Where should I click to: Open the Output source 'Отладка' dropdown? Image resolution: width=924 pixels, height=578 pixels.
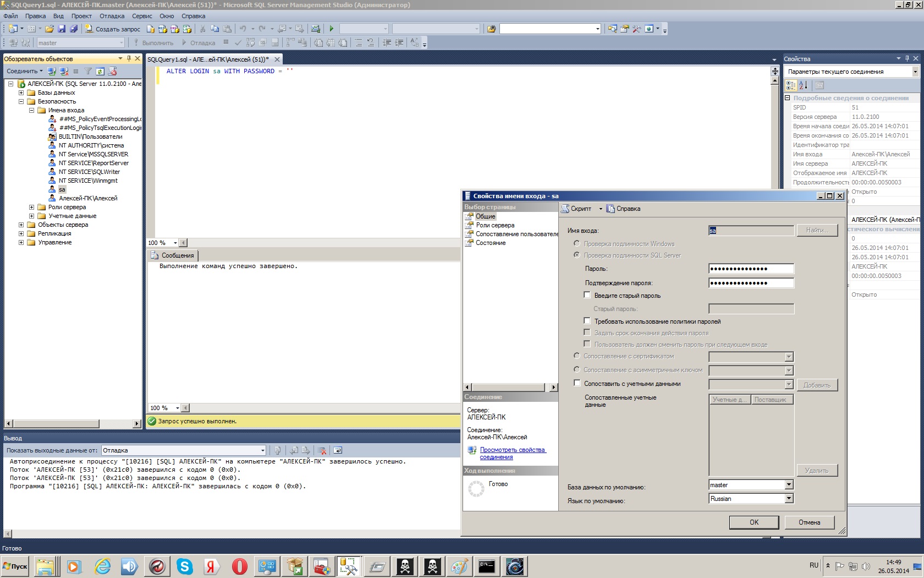click(x=262, y=450)
